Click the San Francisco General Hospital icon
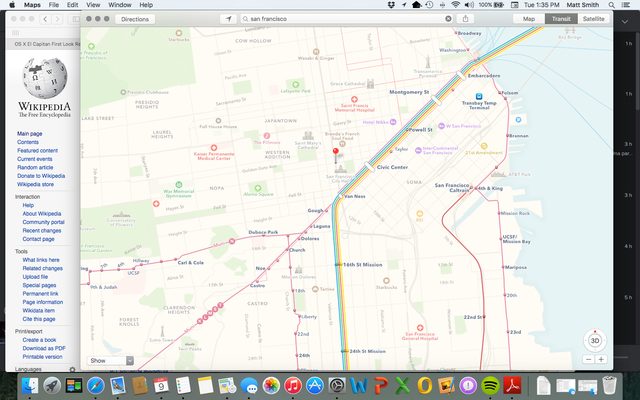The height and width of the screenshot is (400, 640). [420, 328]
